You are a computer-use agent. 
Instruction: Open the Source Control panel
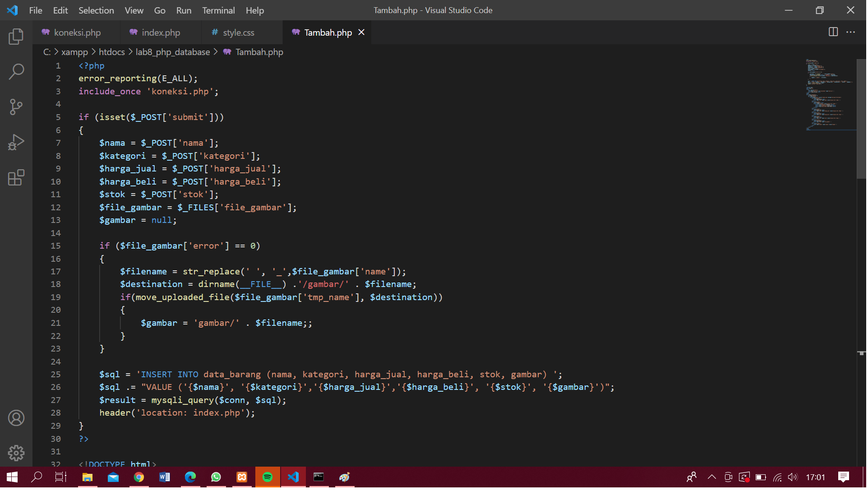click(x=16, y=107)
